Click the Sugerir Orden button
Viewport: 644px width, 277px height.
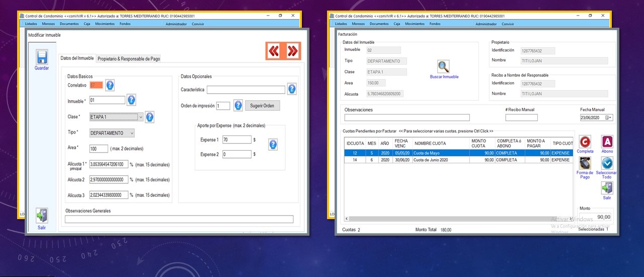262,106
